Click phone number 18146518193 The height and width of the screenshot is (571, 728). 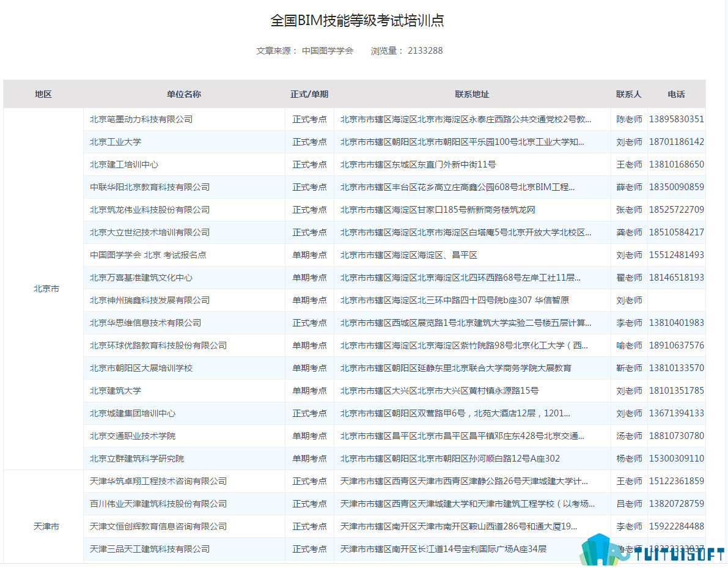(x=677, y=278)
